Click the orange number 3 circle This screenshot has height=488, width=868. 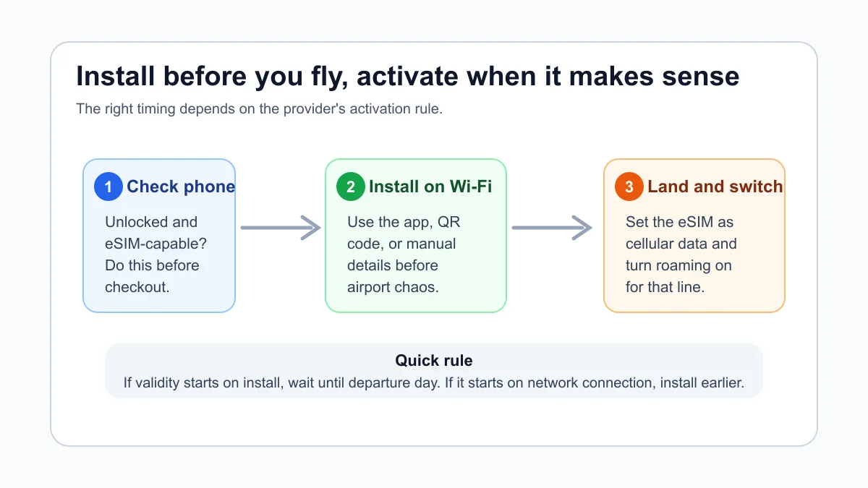(x=629, y=187)
